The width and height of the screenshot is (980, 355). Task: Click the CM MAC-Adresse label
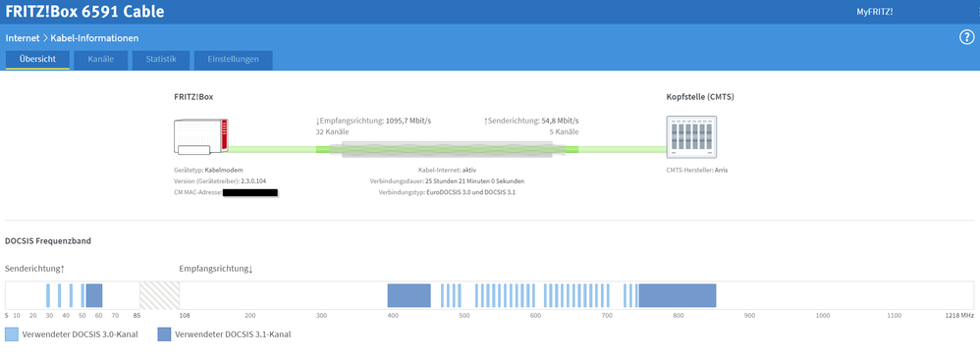pos(197,192)
